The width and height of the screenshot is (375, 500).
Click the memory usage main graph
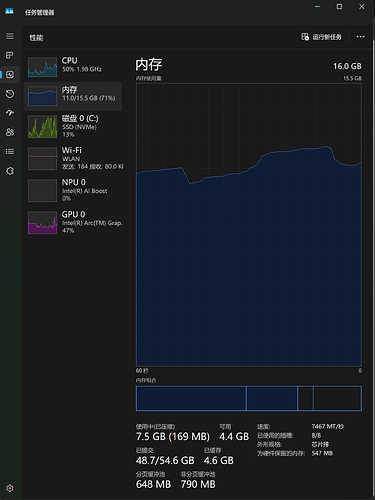point(249,225)
